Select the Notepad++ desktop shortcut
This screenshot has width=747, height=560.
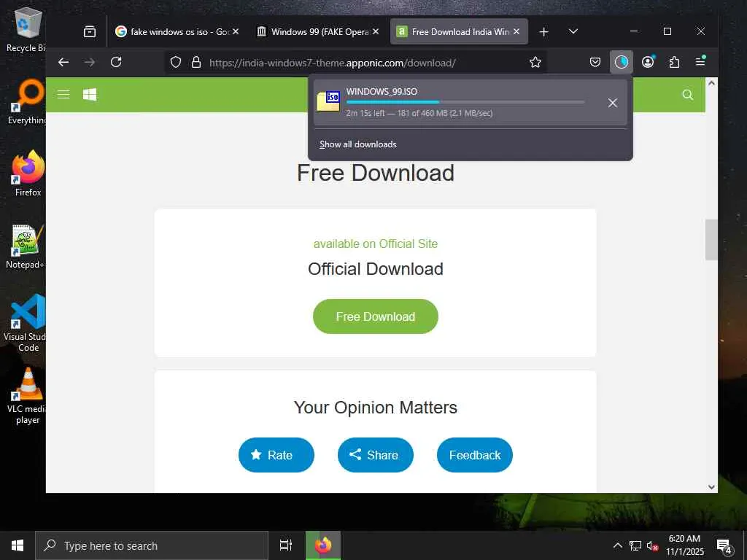pyautogui.click(x=26, y=246)
